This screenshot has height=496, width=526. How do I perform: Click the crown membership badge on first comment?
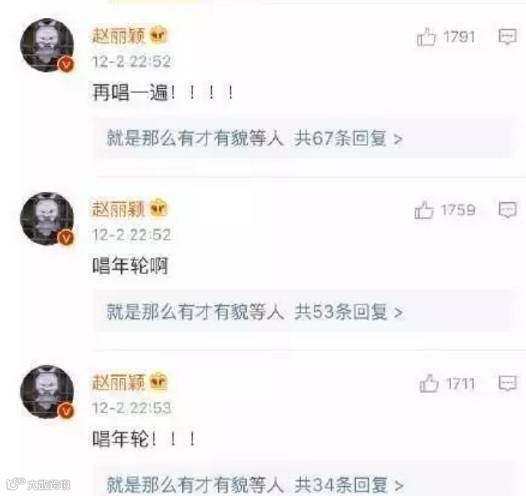[x=158, y=35]
